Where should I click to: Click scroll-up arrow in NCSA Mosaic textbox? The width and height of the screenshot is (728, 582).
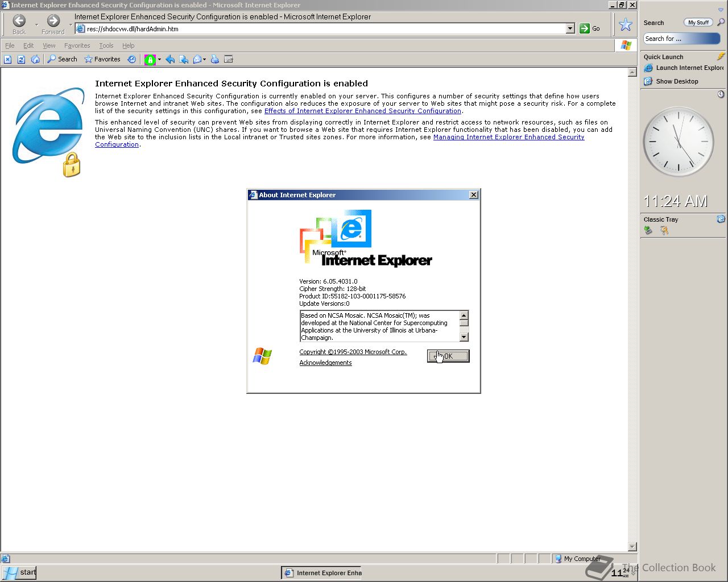464,315
